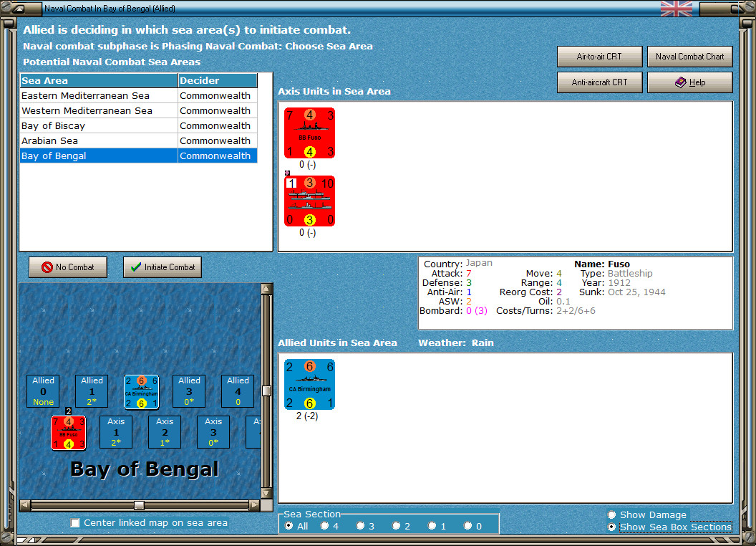Open the Anti-aircraft CRT chart
The image size is (756, 546).
600,82
